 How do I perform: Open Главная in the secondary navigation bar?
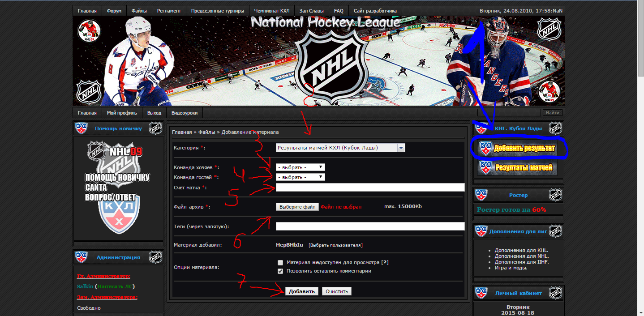(87, 113)
